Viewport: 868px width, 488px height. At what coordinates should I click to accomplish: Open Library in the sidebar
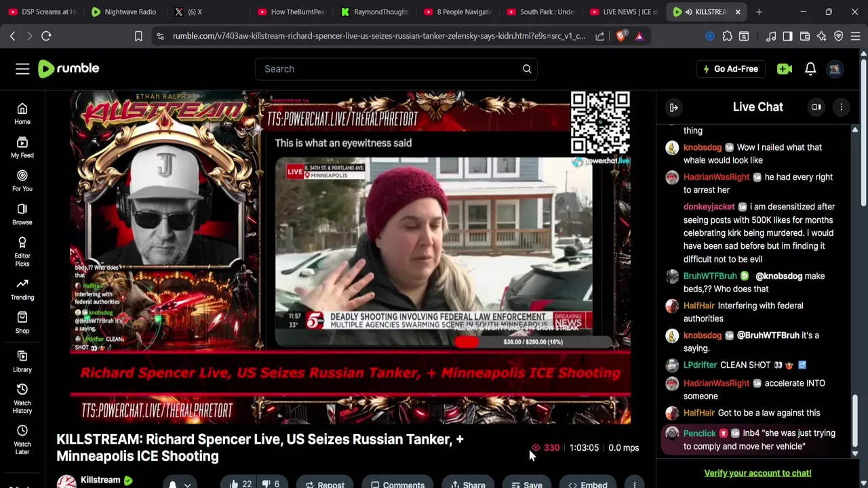22,361
